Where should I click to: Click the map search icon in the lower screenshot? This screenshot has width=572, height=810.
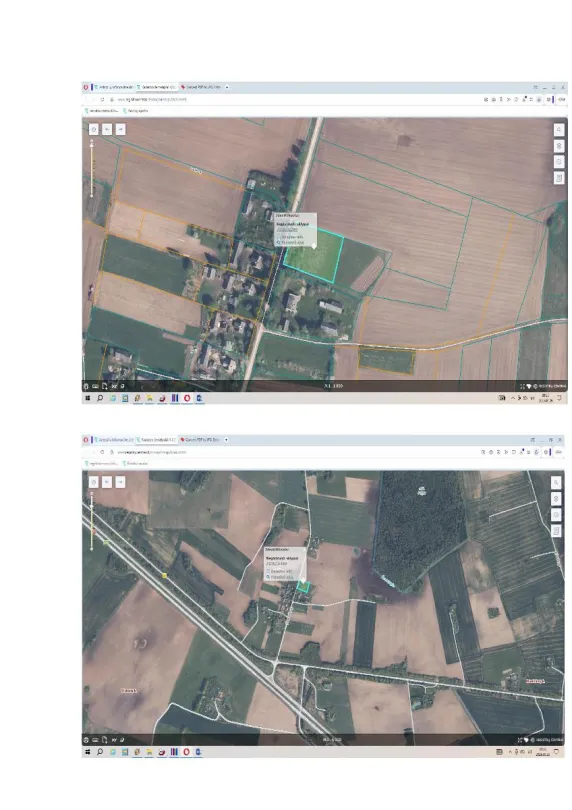click(x=556, y=482)
